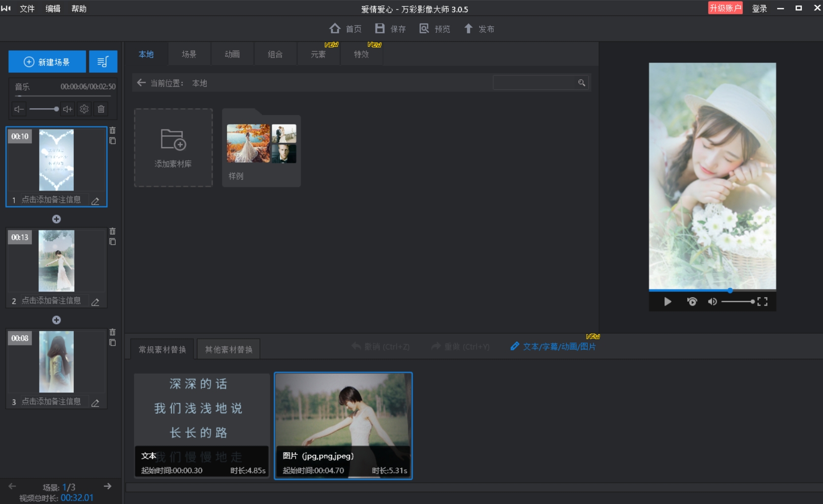The width and height of the screenshot is (823, 504).
Task: Delete scene 2 with its trash icon
Action: 113,231
